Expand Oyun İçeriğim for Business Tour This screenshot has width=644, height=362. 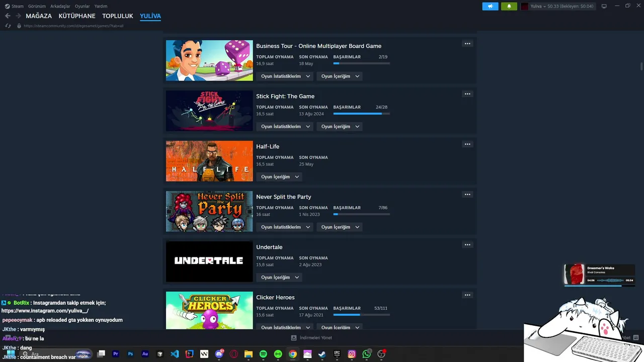[340, 76]
